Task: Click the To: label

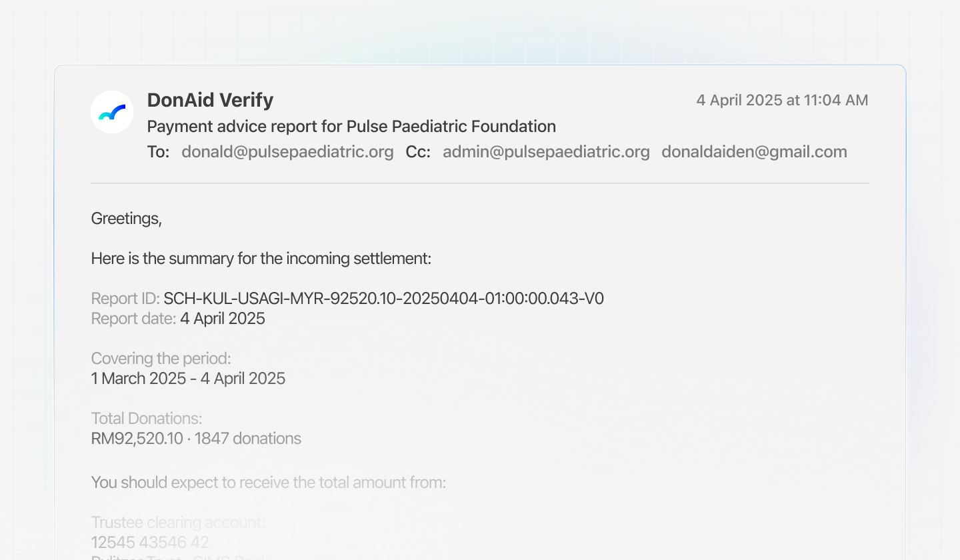Action: tap(159, 152)
